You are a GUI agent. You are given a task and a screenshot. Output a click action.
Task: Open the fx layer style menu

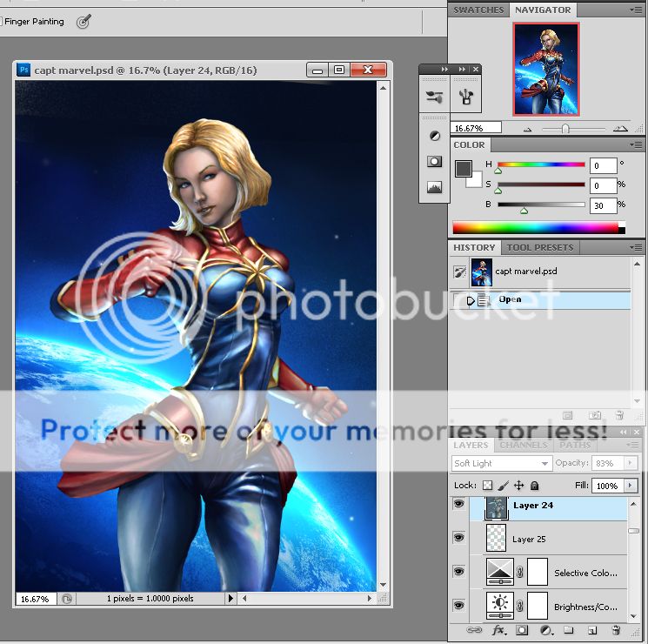(499, 630)
